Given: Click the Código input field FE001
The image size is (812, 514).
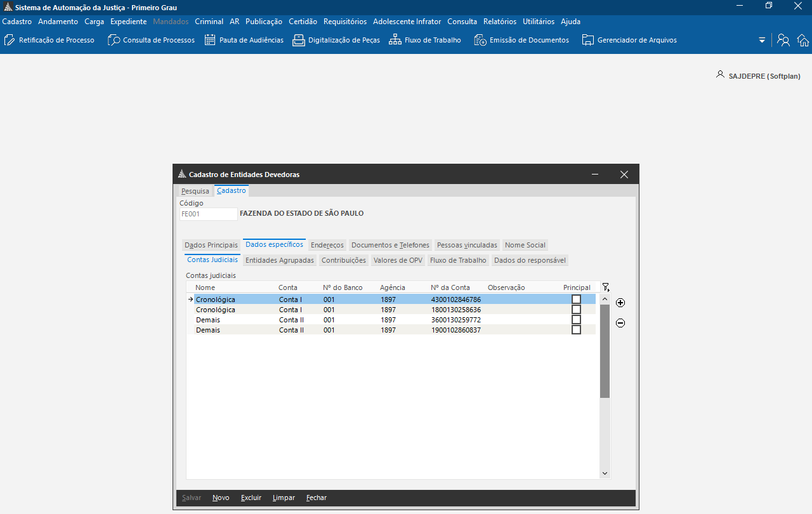Looking at the screenshot, I should [x=208, y=214].
